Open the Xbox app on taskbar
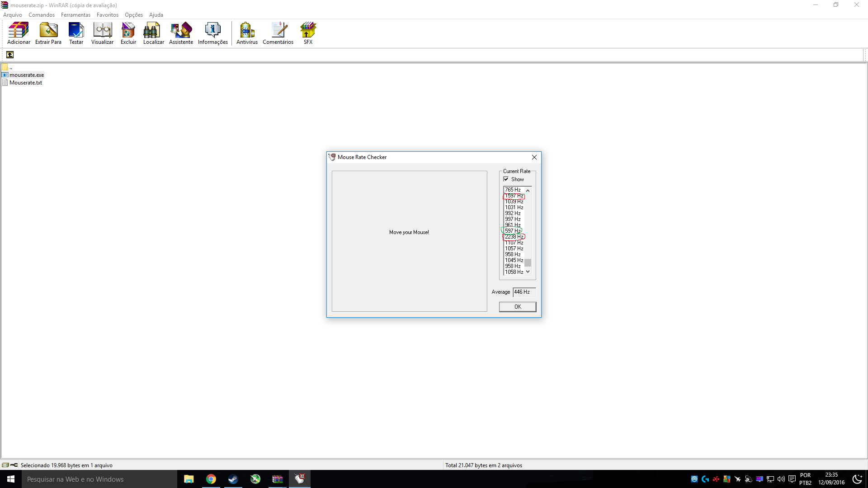The image size is (868, 488). pos(255,479)
